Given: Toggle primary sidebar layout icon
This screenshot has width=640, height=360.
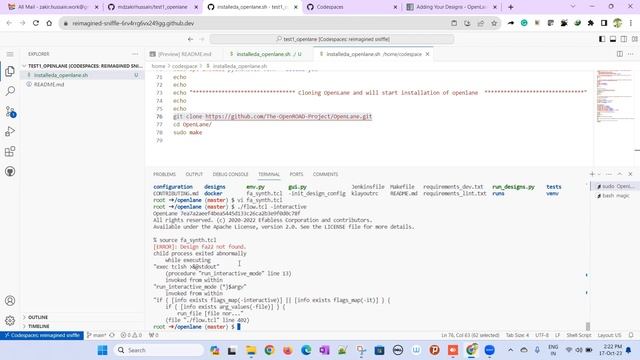Looking at the screenshot, I should (602, 39).
